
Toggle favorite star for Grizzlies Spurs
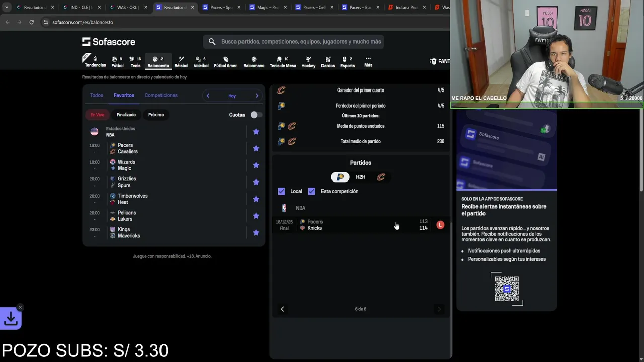tap(256, 182)
